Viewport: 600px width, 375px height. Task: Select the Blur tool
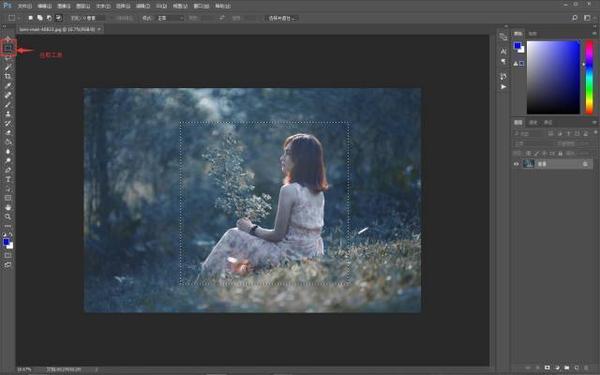(8, 152)
